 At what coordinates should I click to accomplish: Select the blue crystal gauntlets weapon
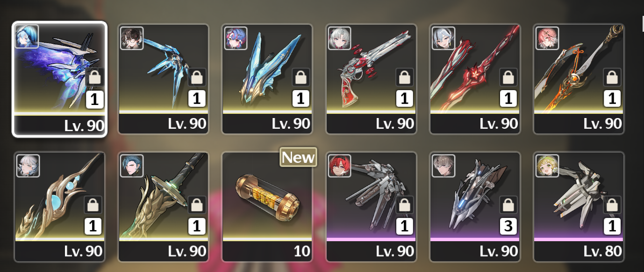pos(267,79)
